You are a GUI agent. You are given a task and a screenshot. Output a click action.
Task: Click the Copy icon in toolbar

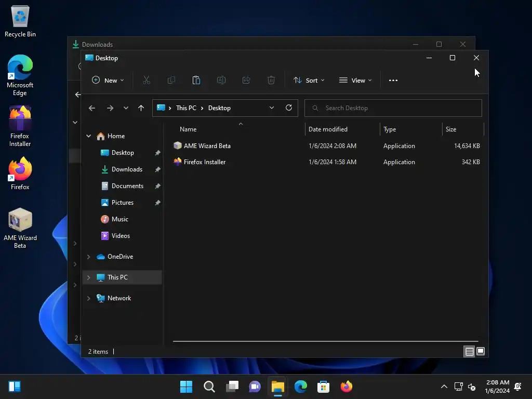point(171,80)
